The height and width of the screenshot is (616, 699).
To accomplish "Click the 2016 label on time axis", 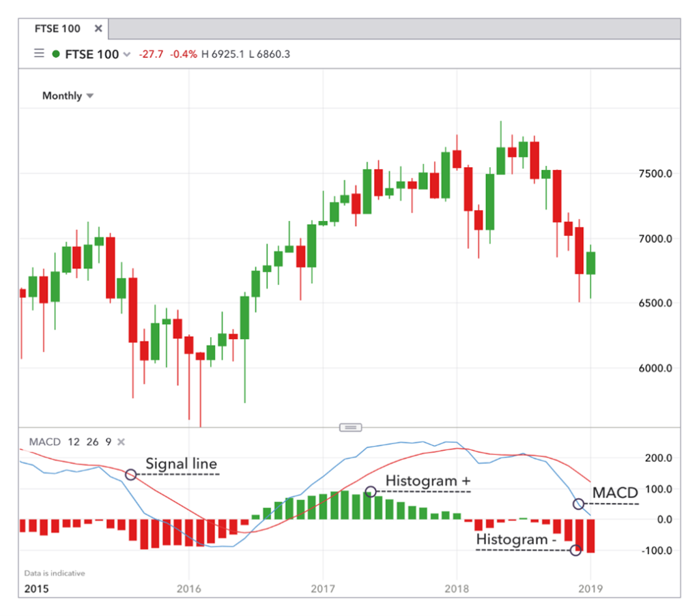I will (x=188, y=587).
